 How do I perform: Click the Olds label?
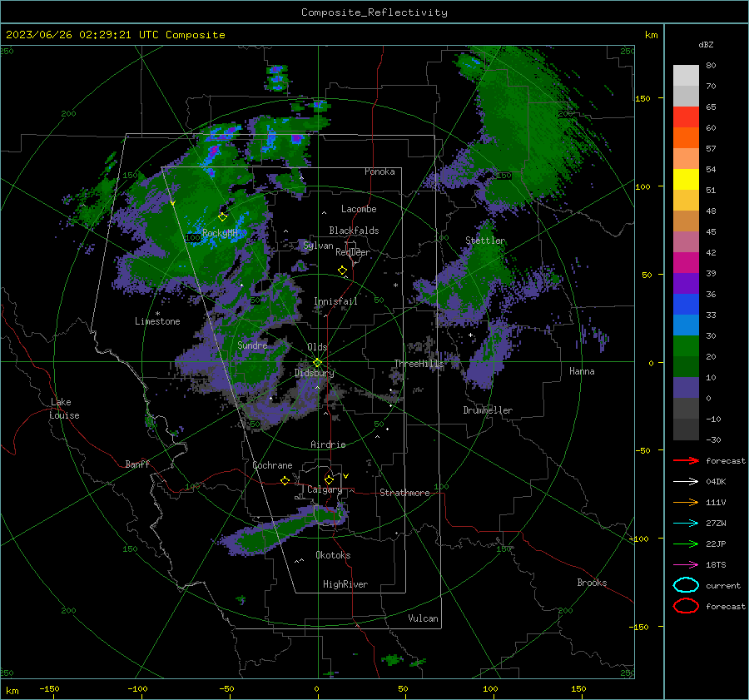[317, 347]
